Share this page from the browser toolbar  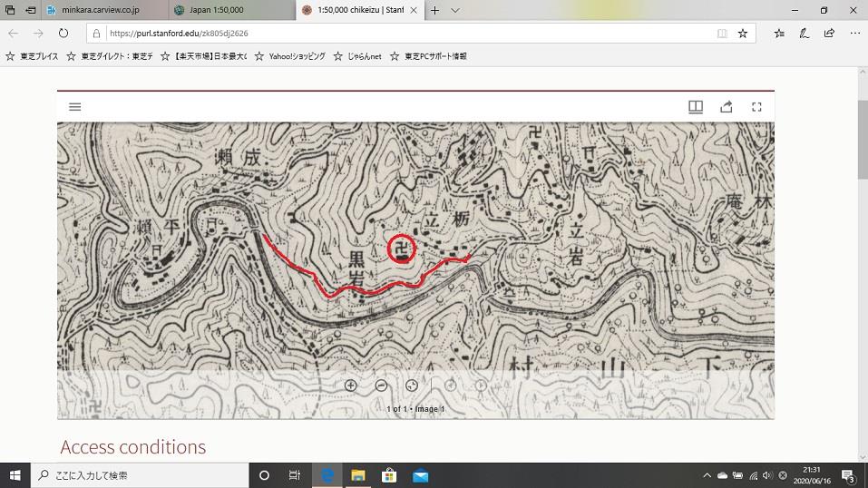[829, 34]
